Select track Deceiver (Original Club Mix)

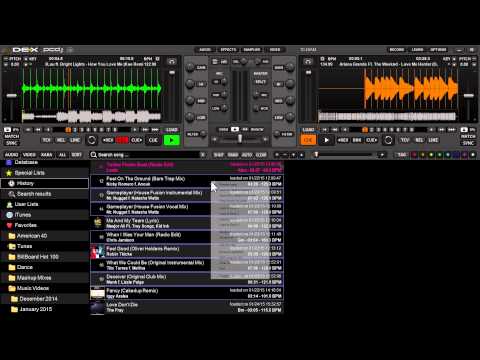pyautogui.click(x=187, y=279)
